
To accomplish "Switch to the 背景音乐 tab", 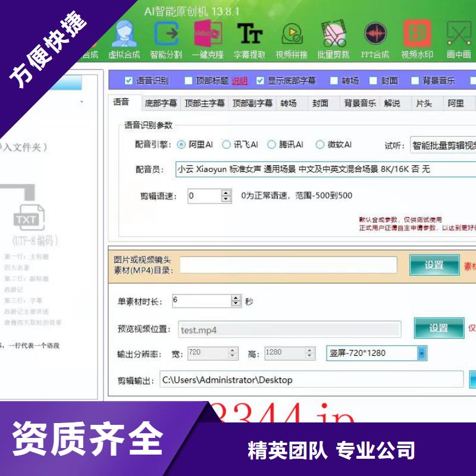I will (360, 103).
